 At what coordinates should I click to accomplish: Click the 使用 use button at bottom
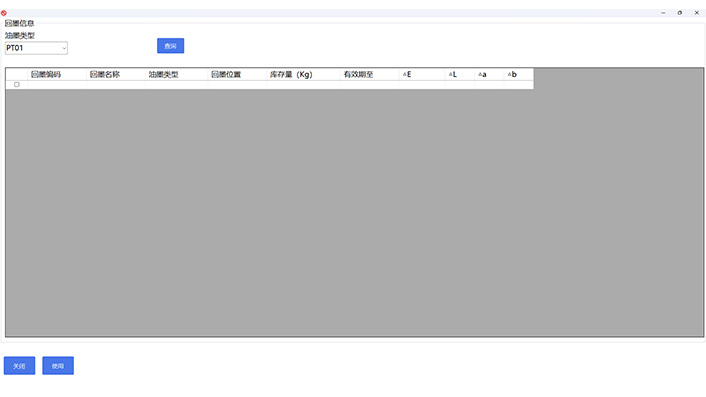tap(58, 365)
